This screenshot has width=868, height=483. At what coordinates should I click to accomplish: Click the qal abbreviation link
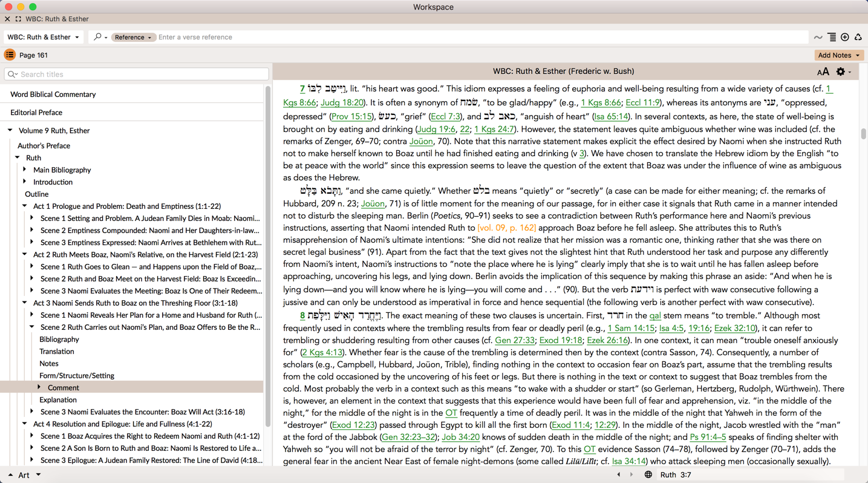coord(655,316)
